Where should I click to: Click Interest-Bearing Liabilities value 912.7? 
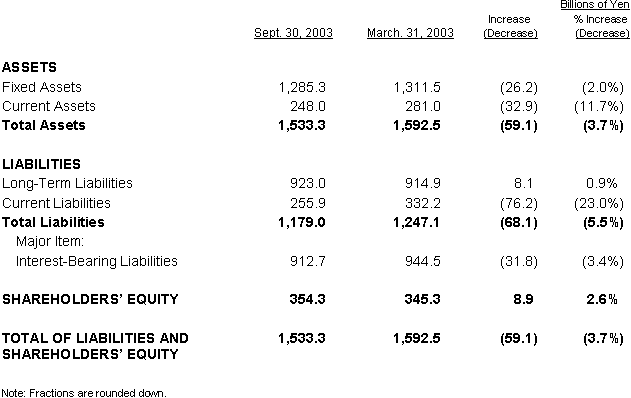tap(308, 261)
